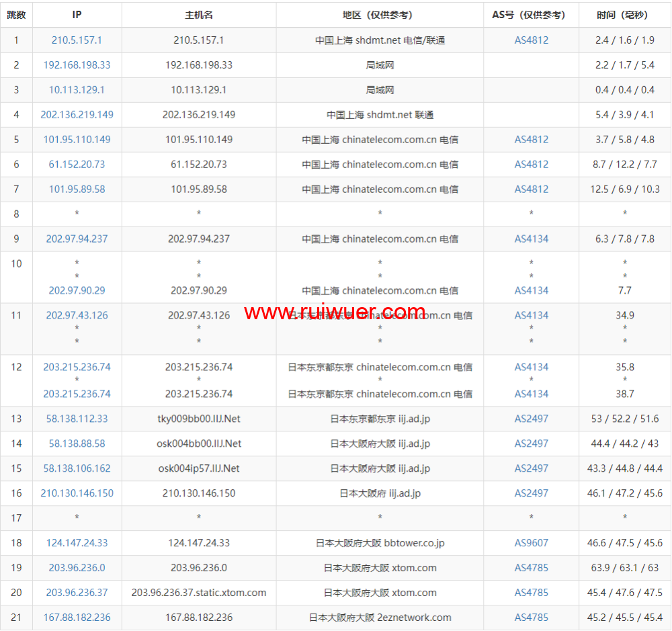Click the AS4812 link in hop 1 row

pyautogui.click(x=531, y=40)
